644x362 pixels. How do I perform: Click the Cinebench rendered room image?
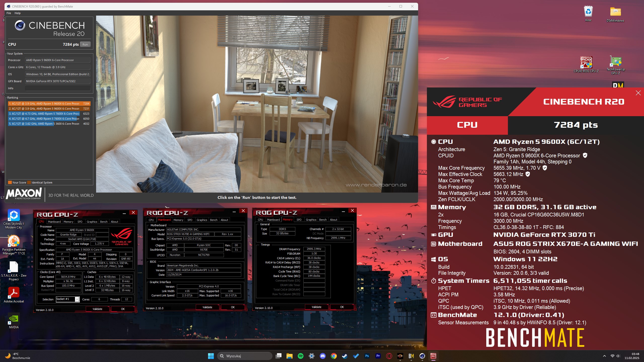coord(257,104)
